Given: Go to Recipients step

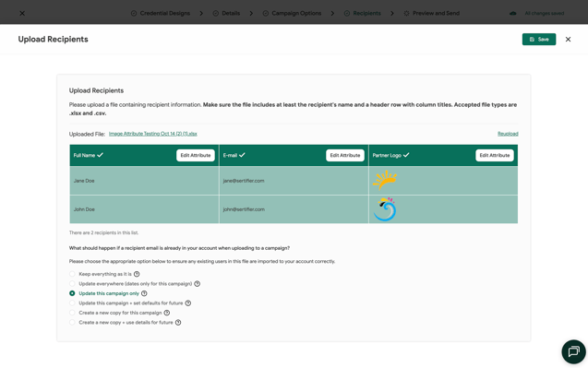Looking at the screenshot, I should 363,13.
